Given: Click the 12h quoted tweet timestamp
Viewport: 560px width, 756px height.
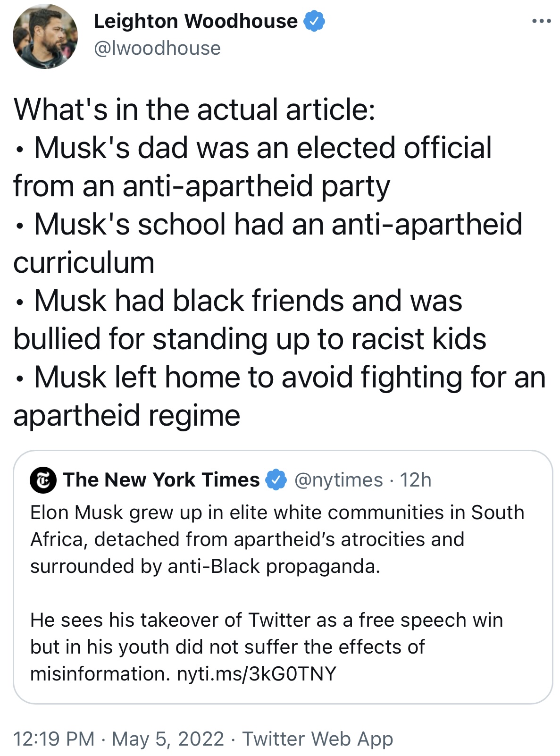Looking at the screenshot, I should tap(416, 480).
